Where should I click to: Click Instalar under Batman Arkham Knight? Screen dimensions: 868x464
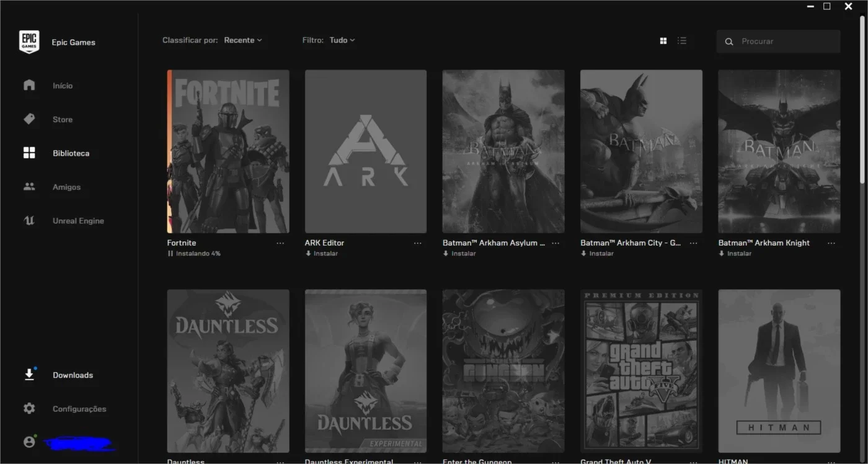[739, 254]
